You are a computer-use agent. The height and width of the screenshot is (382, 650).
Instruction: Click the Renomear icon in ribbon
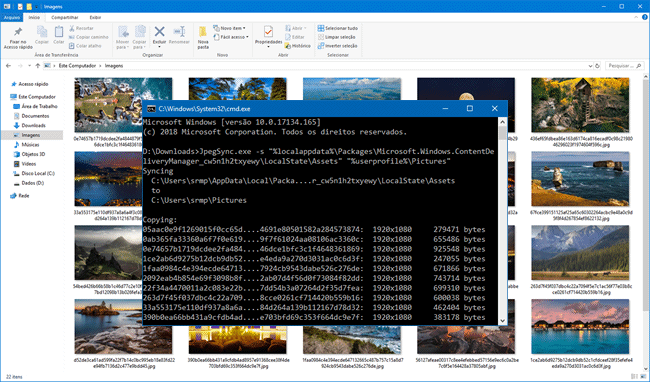pos(179,31)
